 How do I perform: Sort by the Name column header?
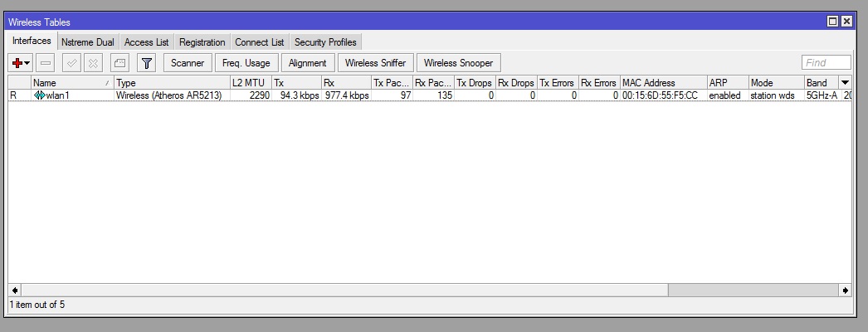72,82
